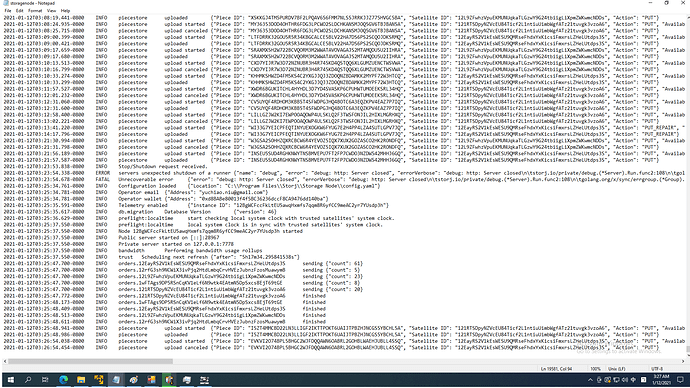This screenshot has height=388, width=690.
Task: Click the "Stop/Shutdown request received." line
Action: 106,167
